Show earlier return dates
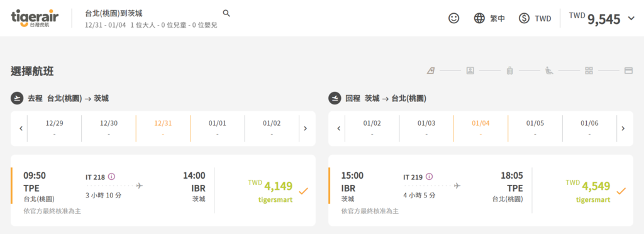Image resolution: width=644 pixels, height=234 pixels. coord(339,128)
